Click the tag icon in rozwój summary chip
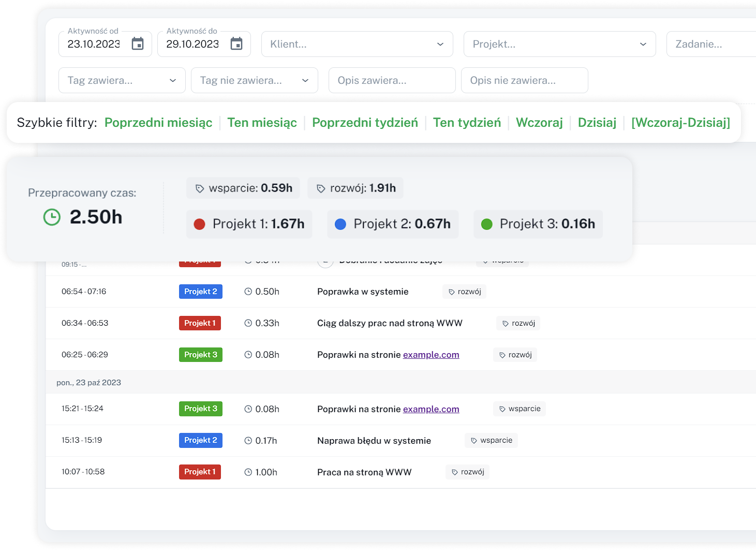The image size is (756, 552). (x=321, y=188)
